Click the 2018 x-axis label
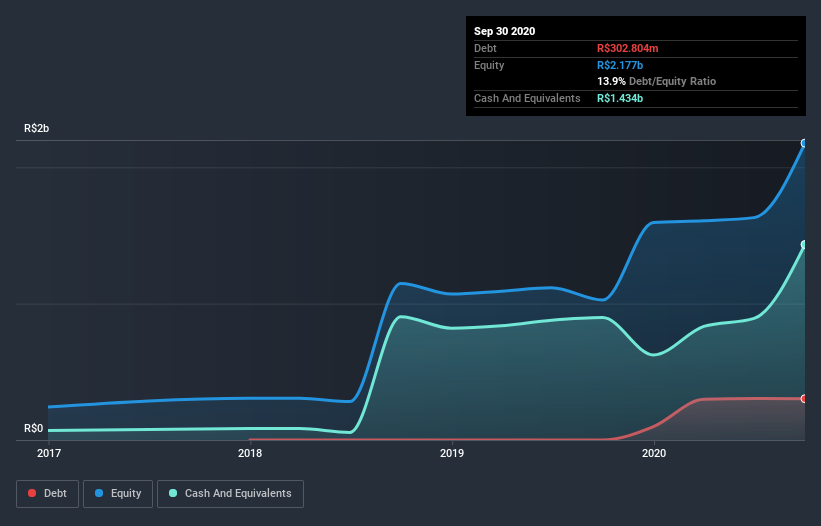821x526 pixels. pos(250,453)
